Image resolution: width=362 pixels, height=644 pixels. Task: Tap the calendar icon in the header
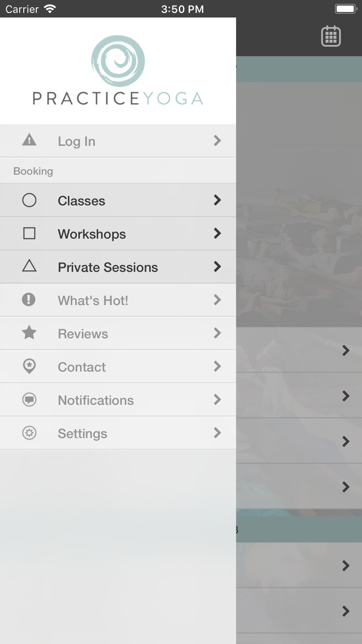(x=331, y=36)
